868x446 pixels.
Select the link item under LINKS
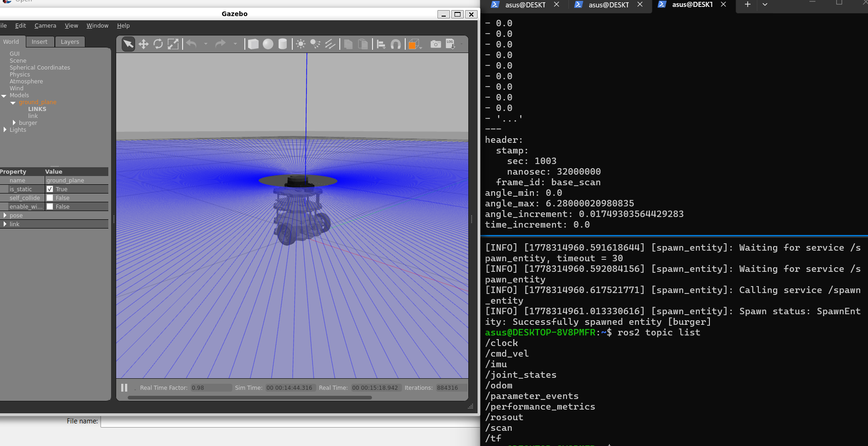[33, 116]
